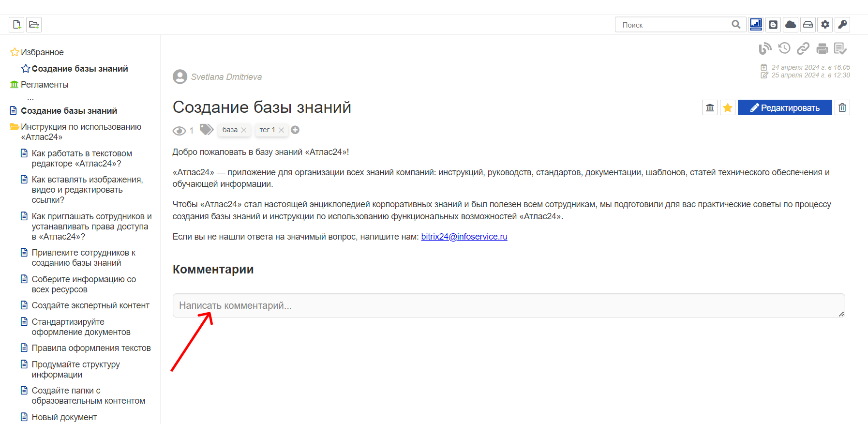Remove the «база» tag

click(244, 130)
